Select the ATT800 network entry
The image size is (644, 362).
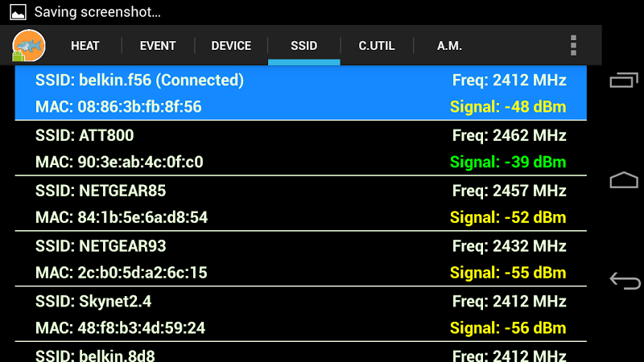(300, 148)
